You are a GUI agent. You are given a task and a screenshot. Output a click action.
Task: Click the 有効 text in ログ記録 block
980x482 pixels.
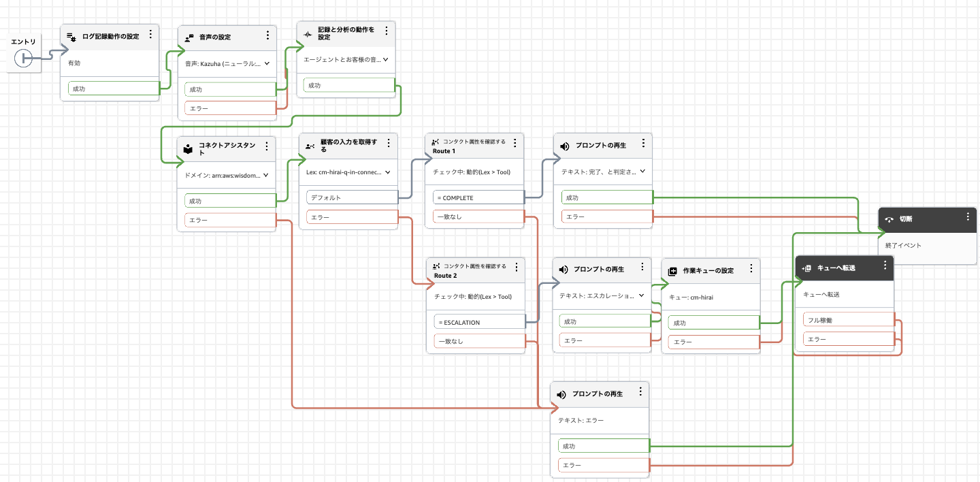click(x=74, y=63)
